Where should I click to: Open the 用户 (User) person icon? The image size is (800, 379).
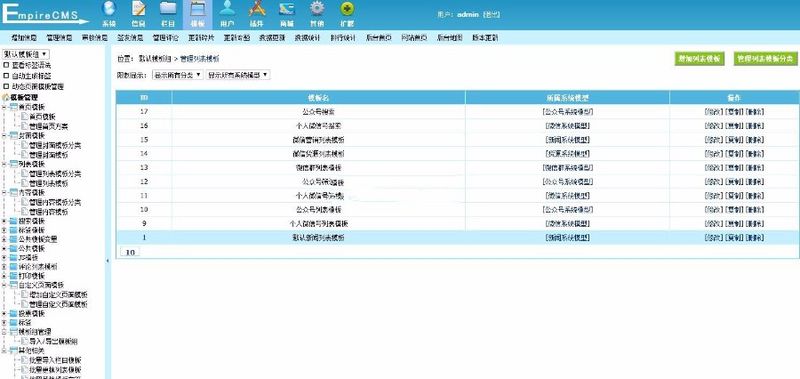coord(228,9)
